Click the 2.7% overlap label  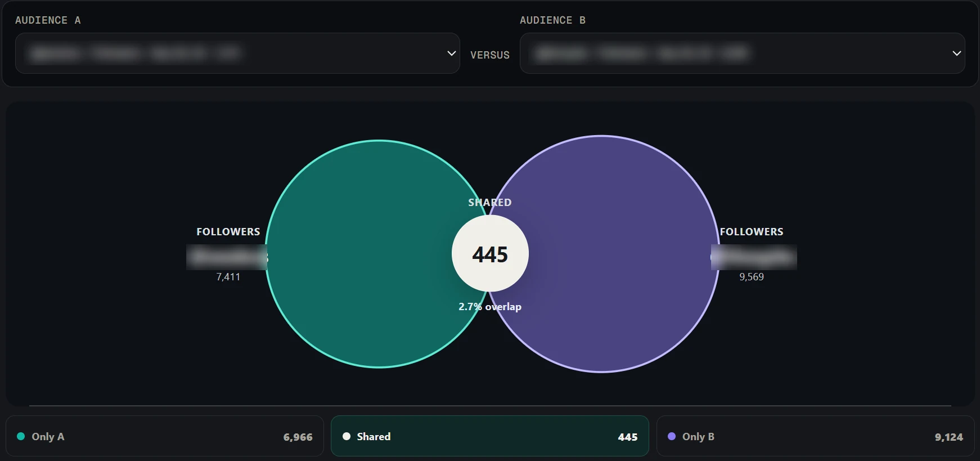[x=490, y=307]
